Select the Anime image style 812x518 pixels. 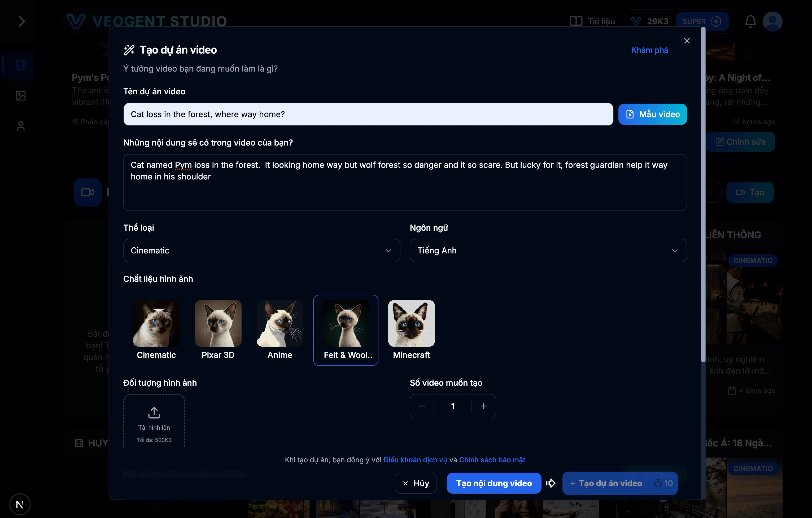pos(280,323)
